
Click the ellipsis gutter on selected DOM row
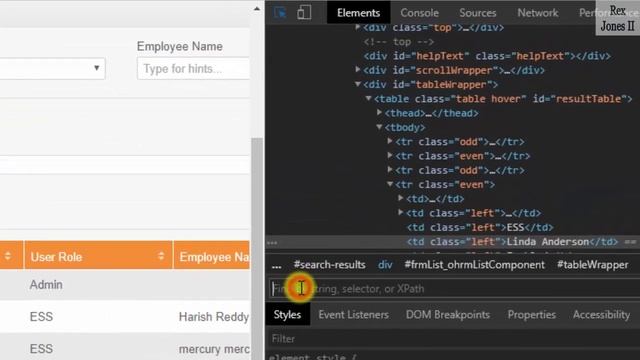click(272, 242)
